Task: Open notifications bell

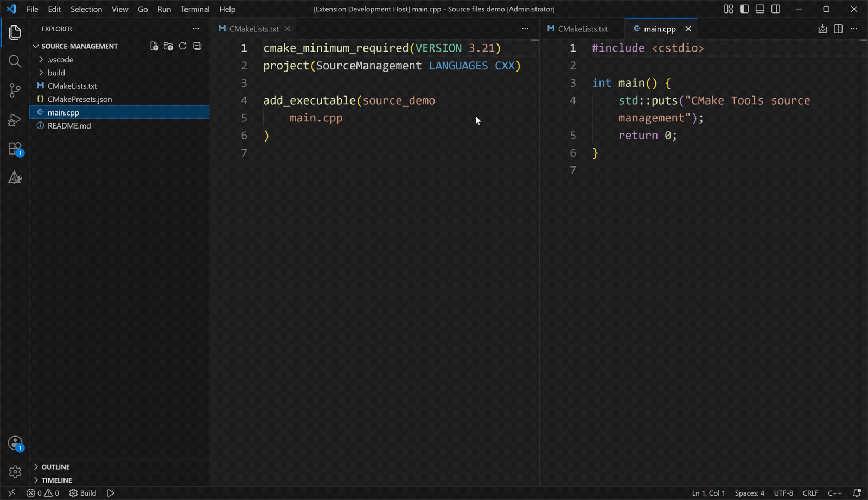Action: [x=857, y=493]
